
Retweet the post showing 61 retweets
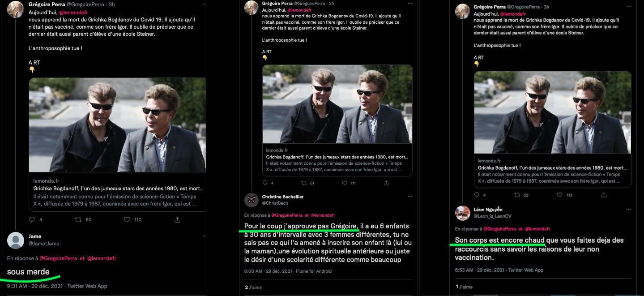[x=304, y=183]
